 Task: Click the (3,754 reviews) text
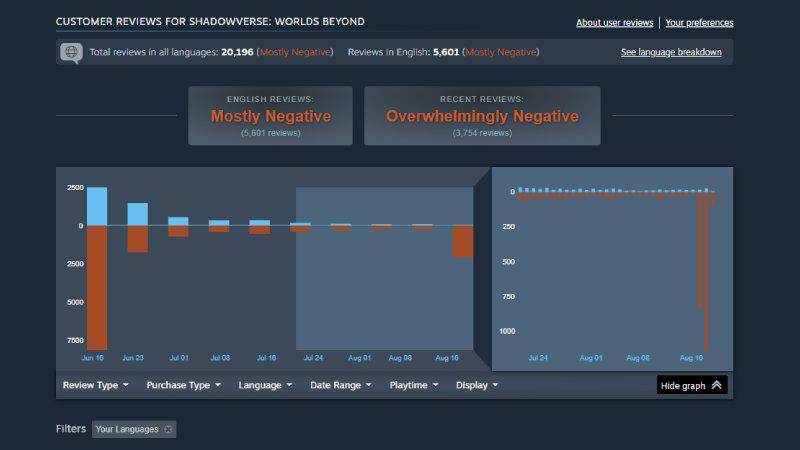[482, 133]
